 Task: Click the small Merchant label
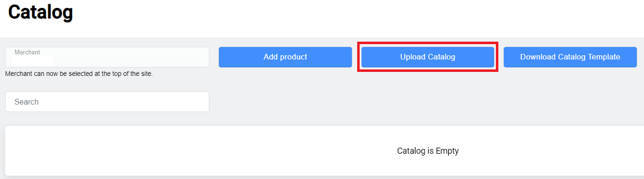click(x=27, y=52)
